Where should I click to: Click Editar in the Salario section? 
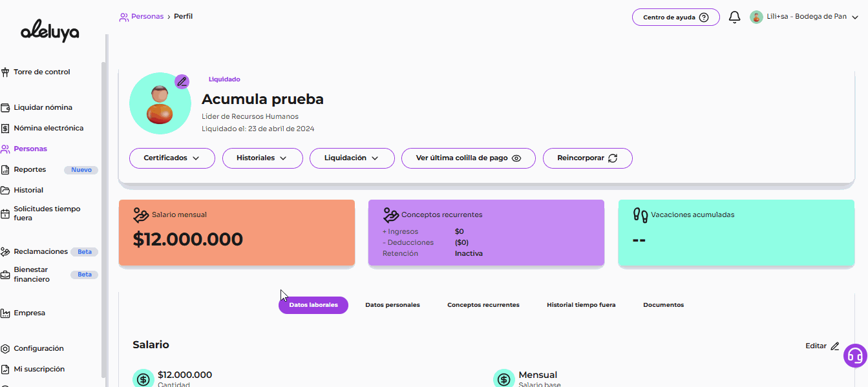821,346
